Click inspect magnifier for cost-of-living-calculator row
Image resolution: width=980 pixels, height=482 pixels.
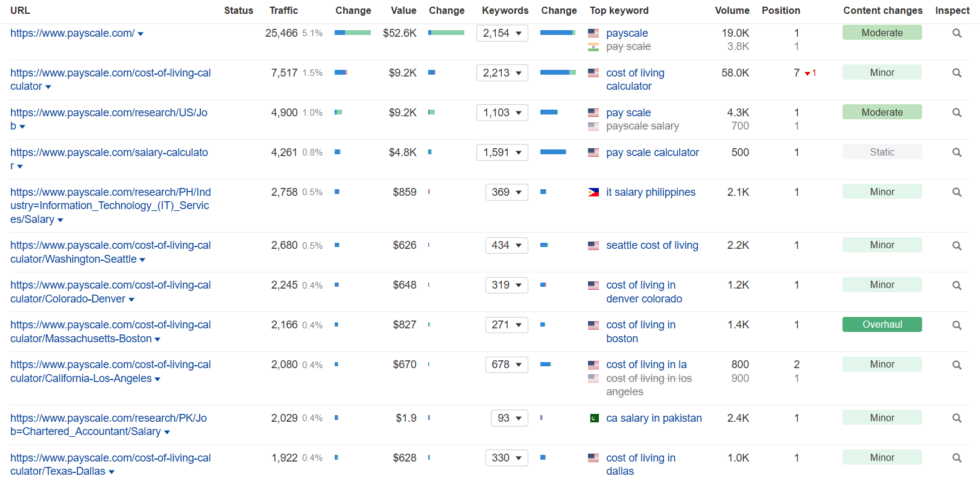(956, 73)
